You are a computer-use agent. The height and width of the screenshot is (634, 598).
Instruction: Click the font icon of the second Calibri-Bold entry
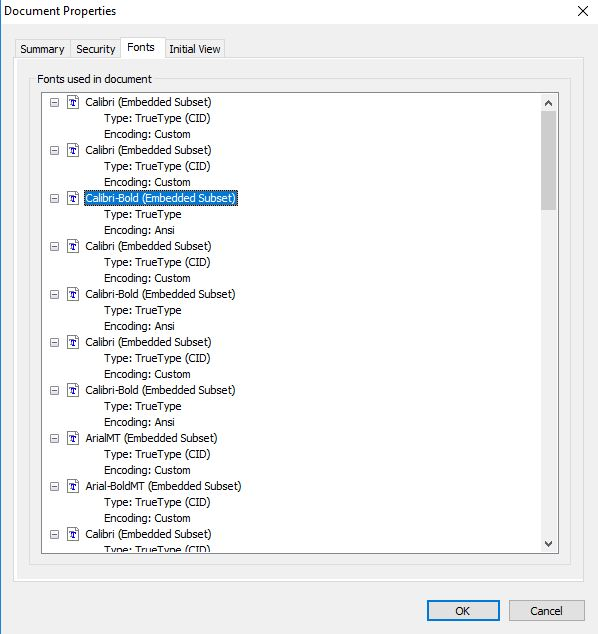click(x=73, y=294)
